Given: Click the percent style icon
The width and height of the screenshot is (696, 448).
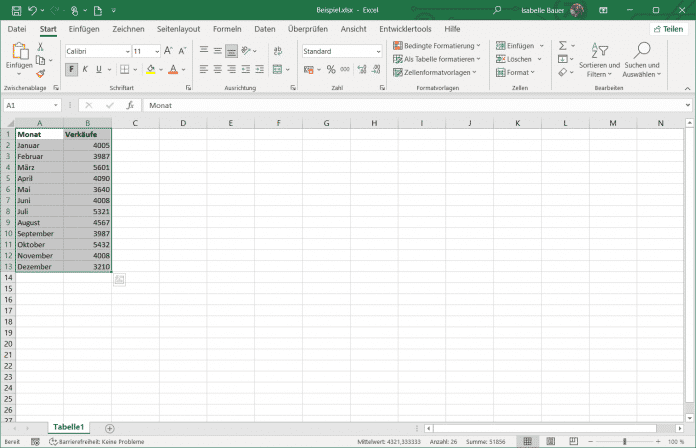Looking at the screenshot, I should click(331, 69).
